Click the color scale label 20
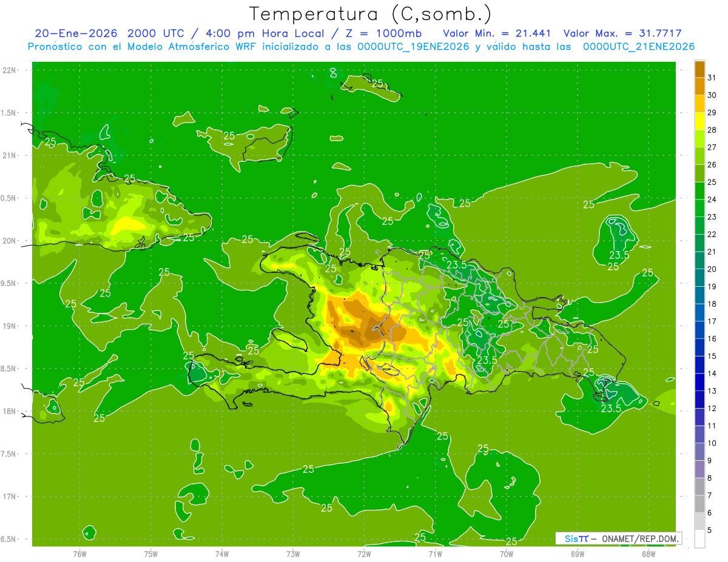The height and width of the screenshot is (562, 728). click(712, 269)
